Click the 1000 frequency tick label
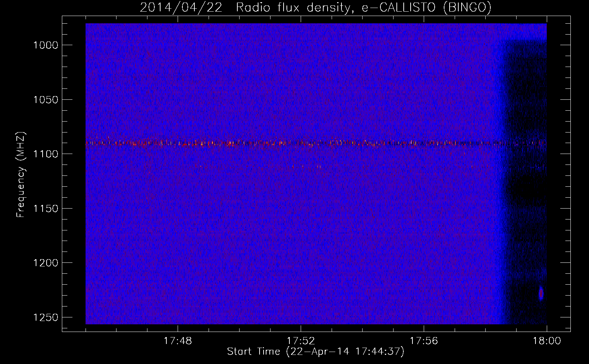589x364 pixels. pyautogui.click(x=46, y=45)
